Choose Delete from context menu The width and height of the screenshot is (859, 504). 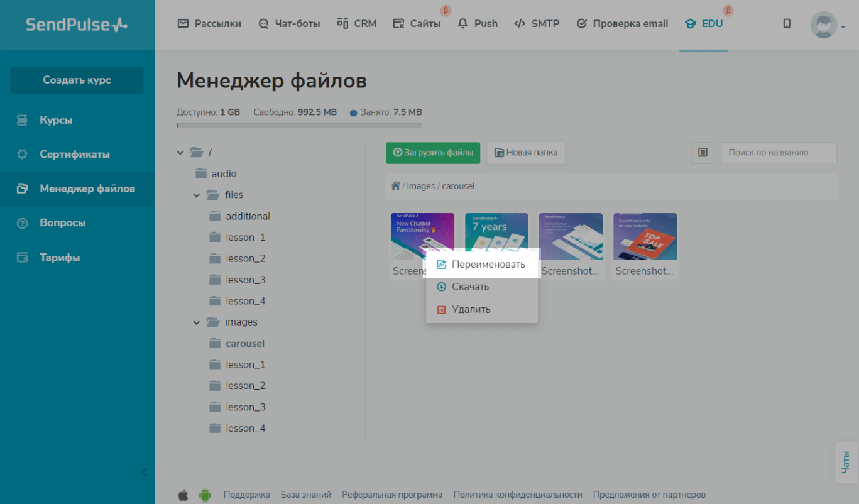point(471,309)
